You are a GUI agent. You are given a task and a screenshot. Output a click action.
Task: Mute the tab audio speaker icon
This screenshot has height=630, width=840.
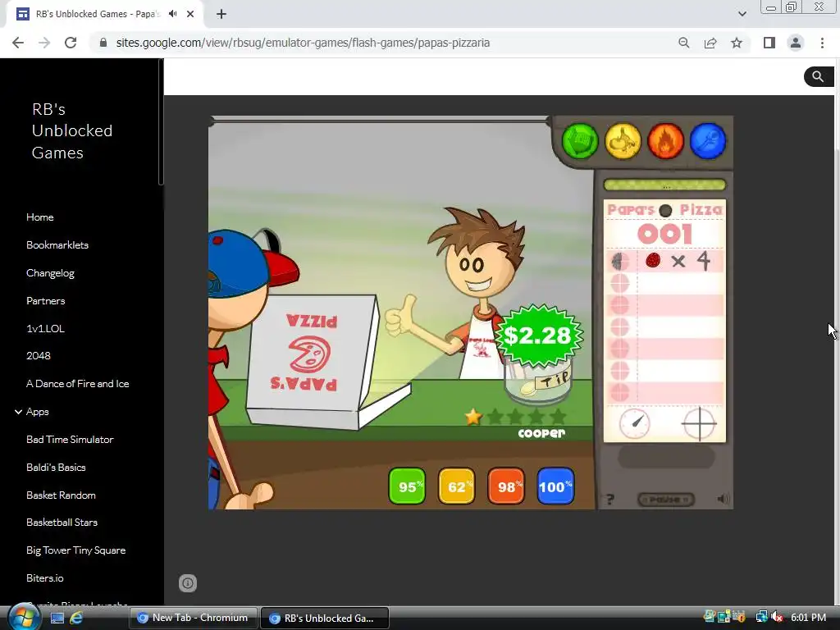172,14
